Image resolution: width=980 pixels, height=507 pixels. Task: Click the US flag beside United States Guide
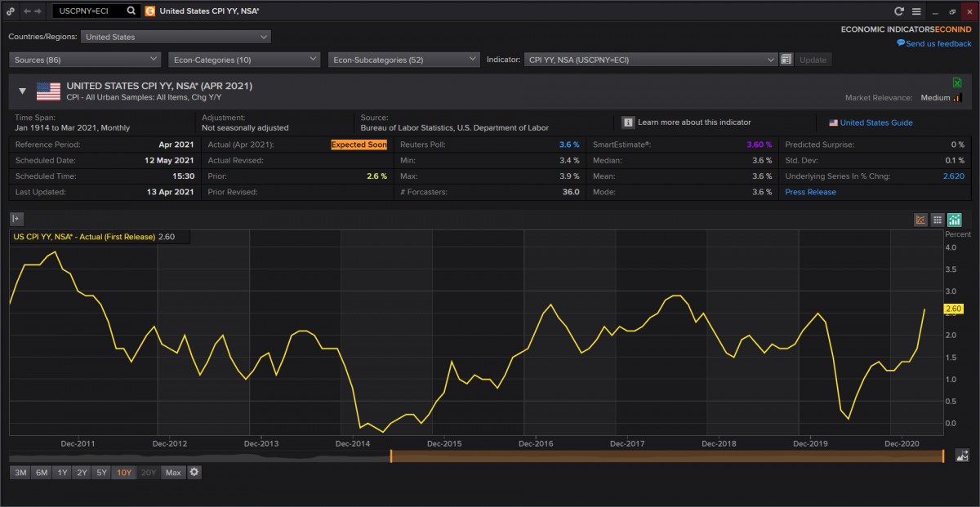coord(833,122)
